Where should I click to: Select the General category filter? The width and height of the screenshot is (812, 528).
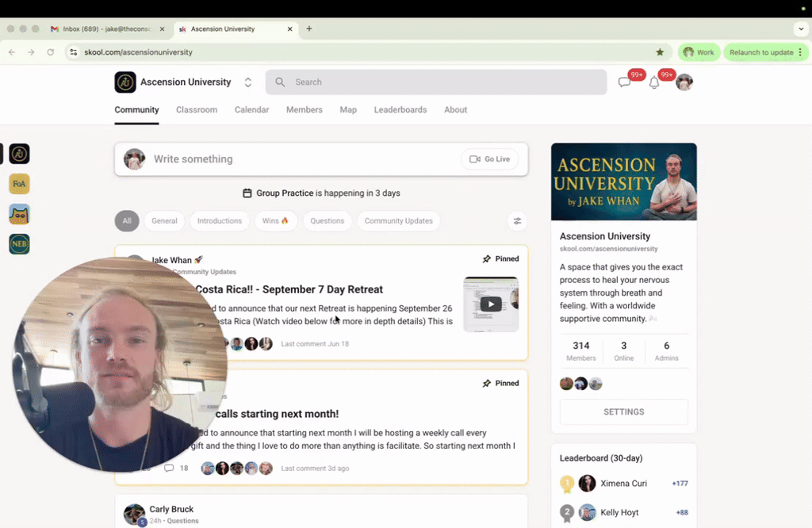(164, 221)
